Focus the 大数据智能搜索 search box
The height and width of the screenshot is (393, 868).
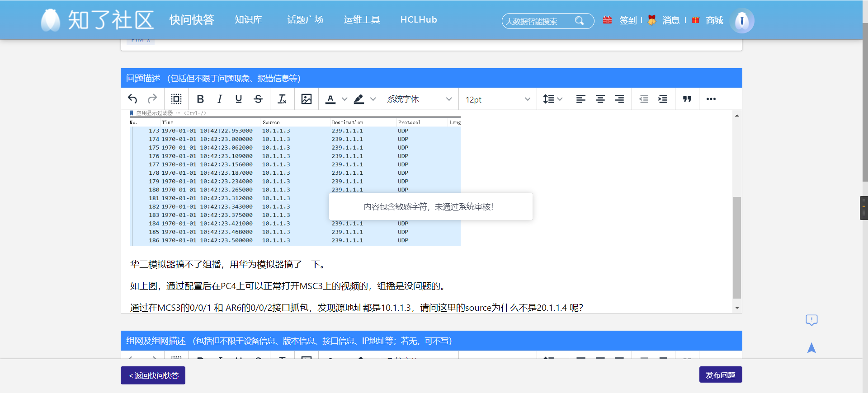[538, 21]
